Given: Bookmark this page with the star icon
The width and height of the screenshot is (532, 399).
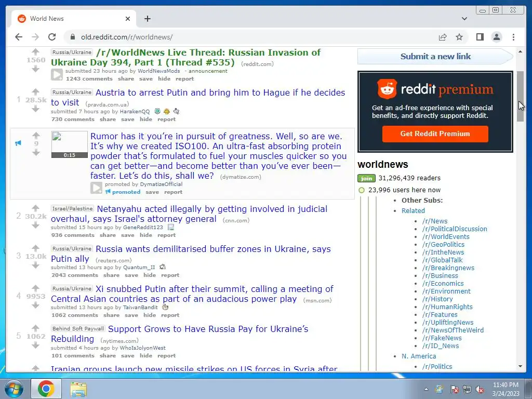Looking at the screenshot, I should point(459,37).
